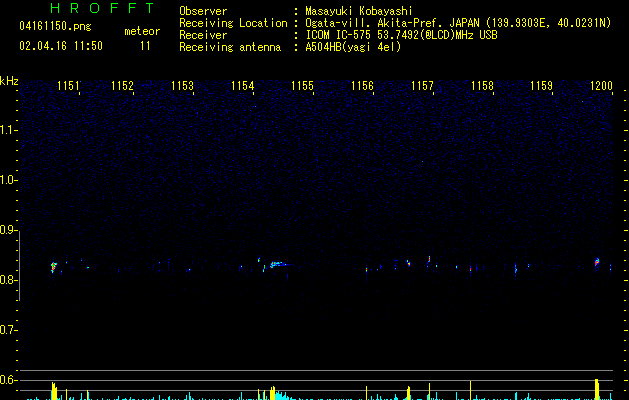Click the Observer label
The image size is (629, 400).
[203, 11]
